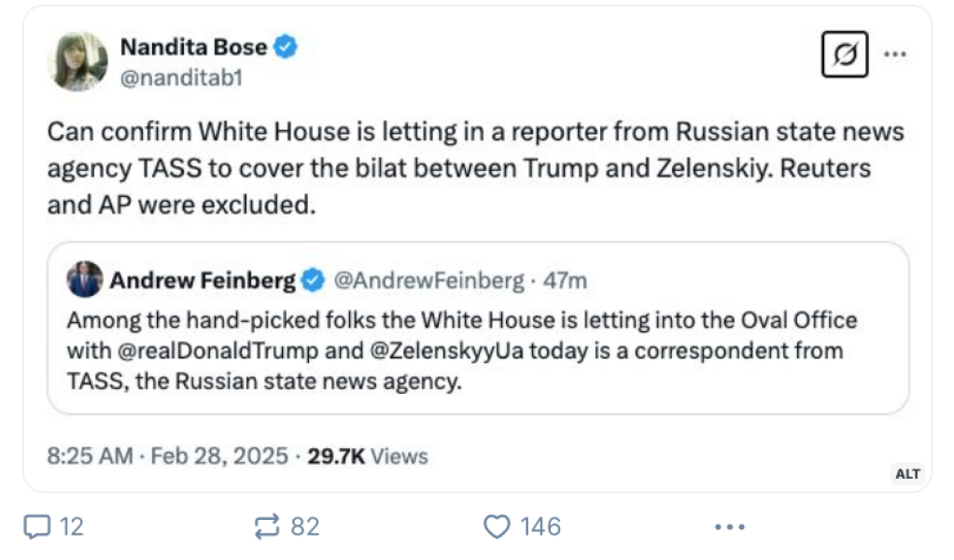The height and width of the screenshot is (560, 954).
Task: Click the main tweet text about TASS
Action: coord(476,168)
